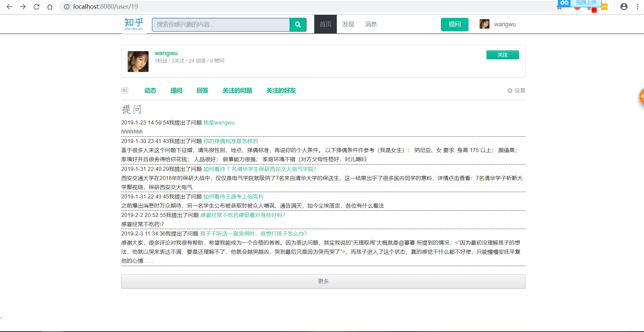Switch to the 提问 tab
Viewport: 644px width, 332px height.
(176, 90)
